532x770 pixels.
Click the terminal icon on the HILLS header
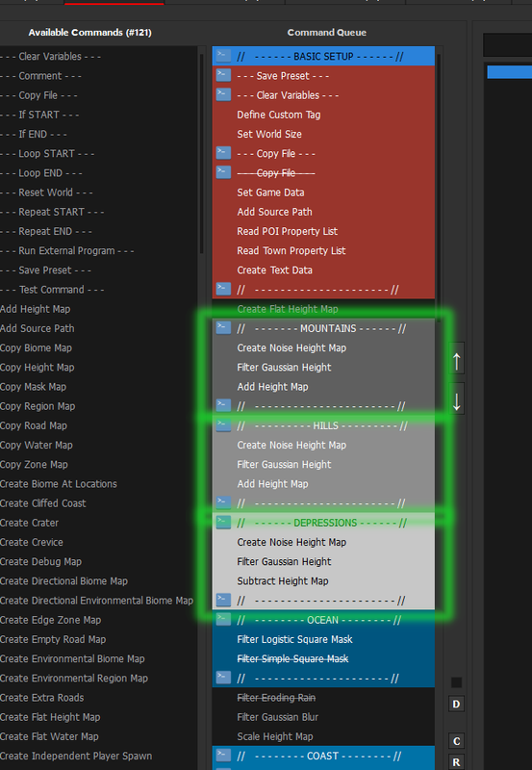[x=223, y=424]
